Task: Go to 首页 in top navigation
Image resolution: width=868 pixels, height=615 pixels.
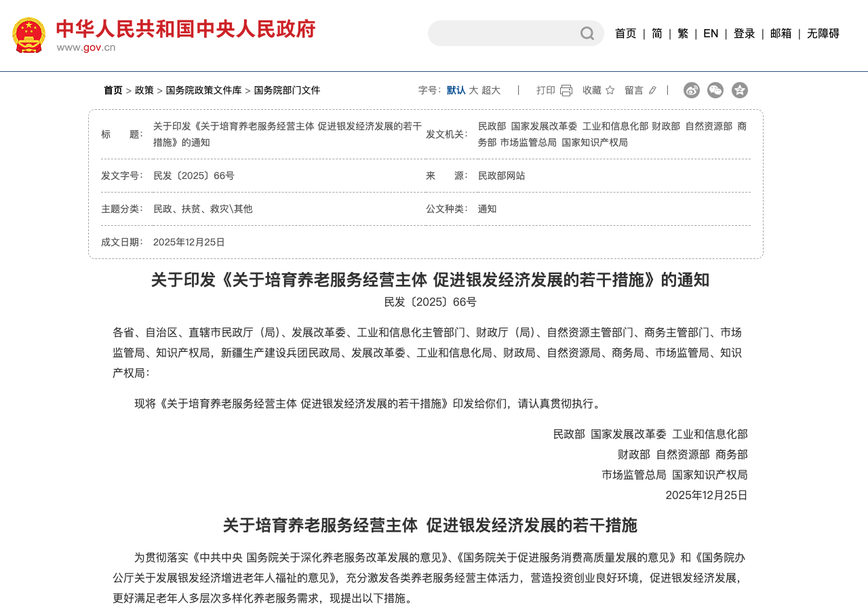Action: tap(626, 33)
